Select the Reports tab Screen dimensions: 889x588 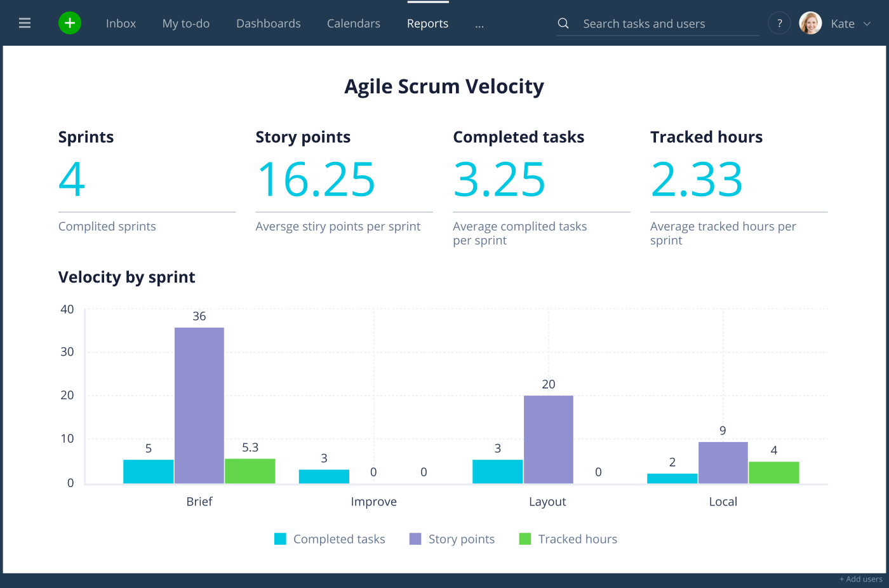click(x=428, y=23)
